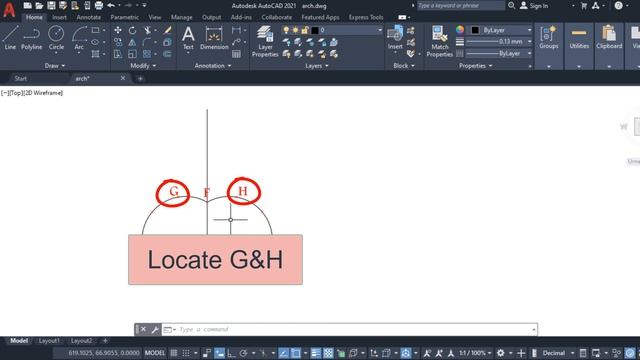Open the Start file tab
The width and height of the screenshot is (640, 360).
(20, 78)
